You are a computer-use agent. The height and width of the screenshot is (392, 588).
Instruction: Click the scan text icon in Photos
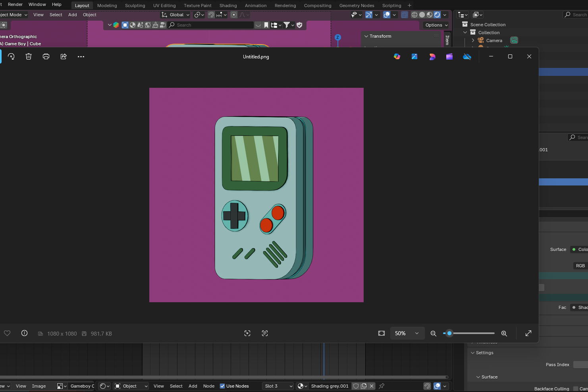click(x=265, y=333)
